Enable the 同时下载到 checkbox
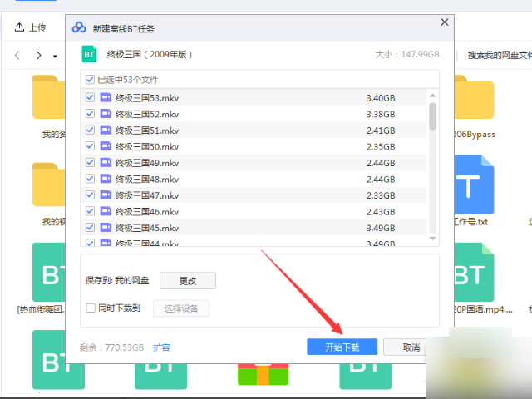 [91, 308]
